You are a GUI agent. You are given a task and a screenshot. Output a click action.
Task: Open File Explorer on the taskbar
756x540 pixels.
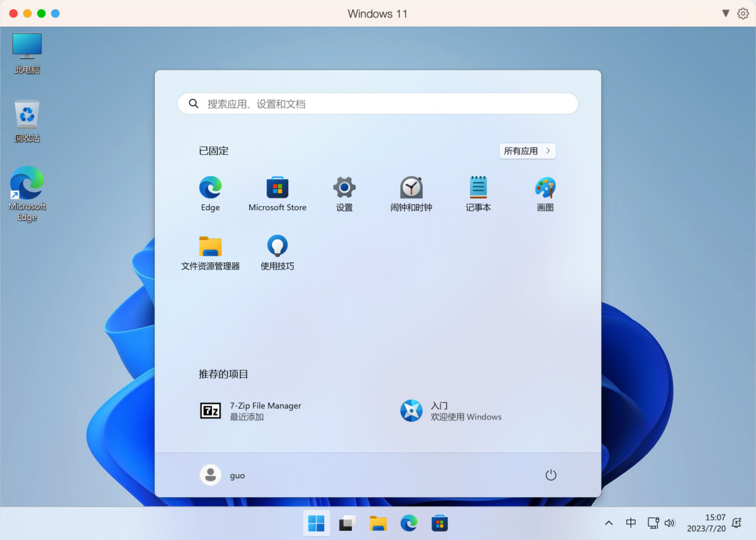(x=378, y=523)
